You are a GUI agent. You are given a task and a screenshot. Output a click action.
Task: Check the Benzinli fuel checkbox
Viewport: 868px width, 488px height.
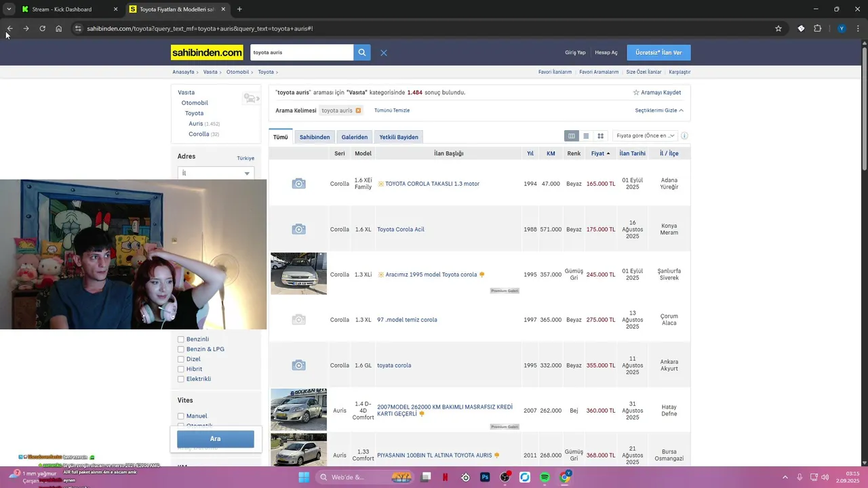pos(181,340)
